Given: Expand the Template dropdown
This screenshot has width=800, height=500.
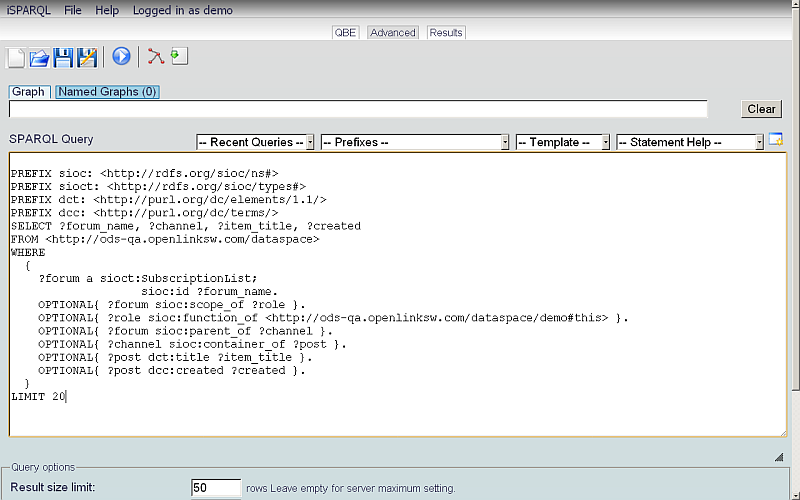Looking at the screenshot, I should pyautogui.click(x=563, y=142).
